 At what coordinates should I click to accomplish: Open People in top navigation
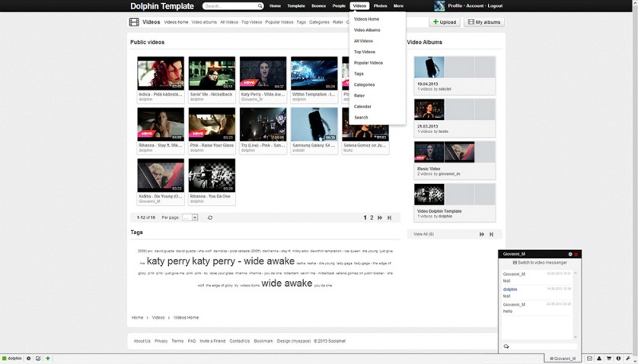339,6
